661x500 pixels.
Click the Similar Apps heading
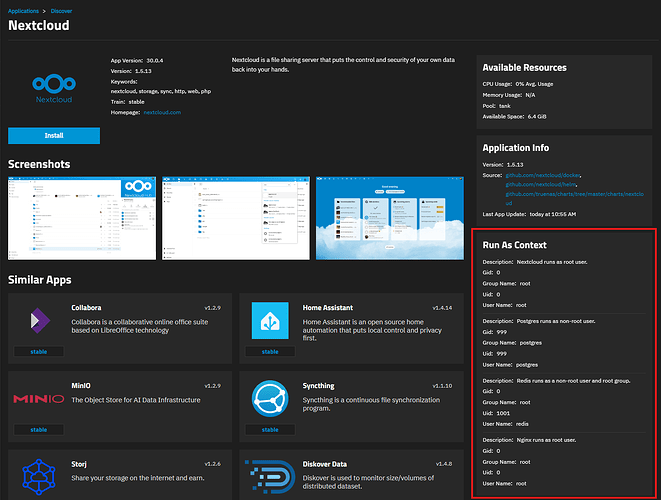[x=40, y=280]
